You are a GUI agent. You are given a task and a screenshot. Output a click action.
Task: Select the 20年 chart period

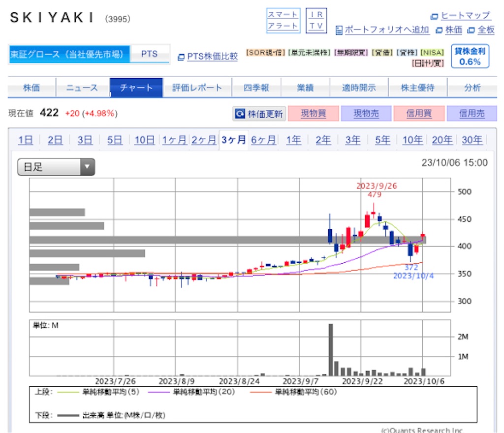[442, 140]
